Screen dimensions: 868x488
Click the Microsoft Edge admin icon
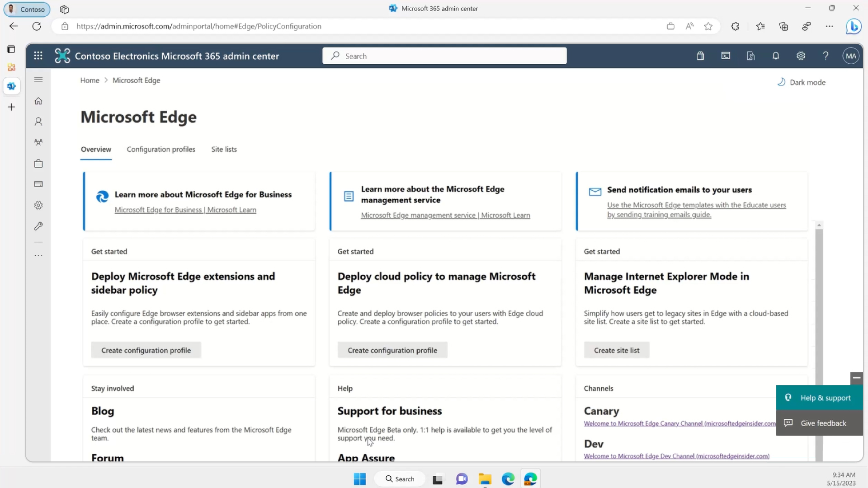click(11, 86)
